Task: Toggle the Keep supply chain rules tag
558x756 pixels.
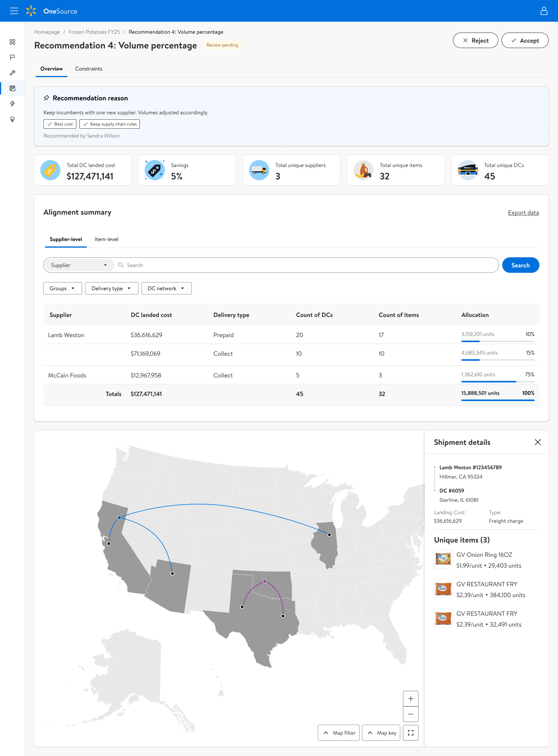Action: (110, 124)
